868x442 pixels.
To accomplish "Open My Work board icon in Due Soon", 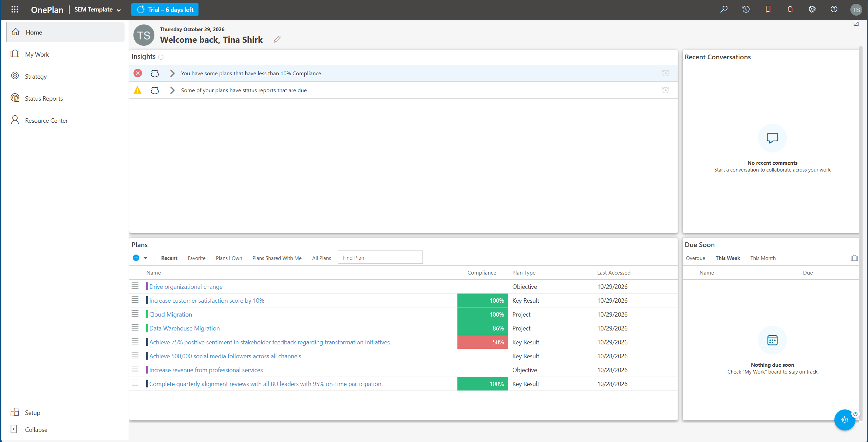I will [x=854, y=258].
